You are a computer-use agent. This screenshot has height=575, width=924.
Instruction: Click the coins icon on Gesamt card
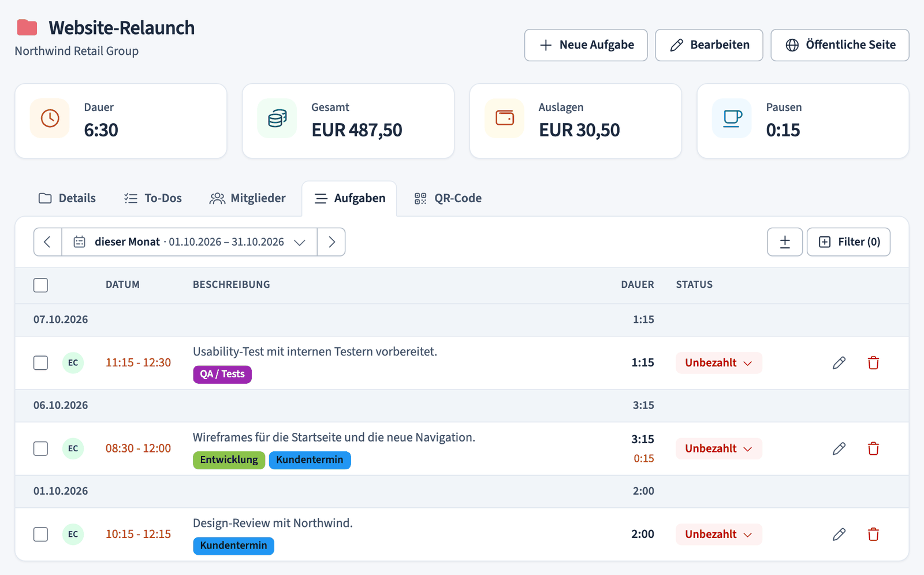point(277,118)
